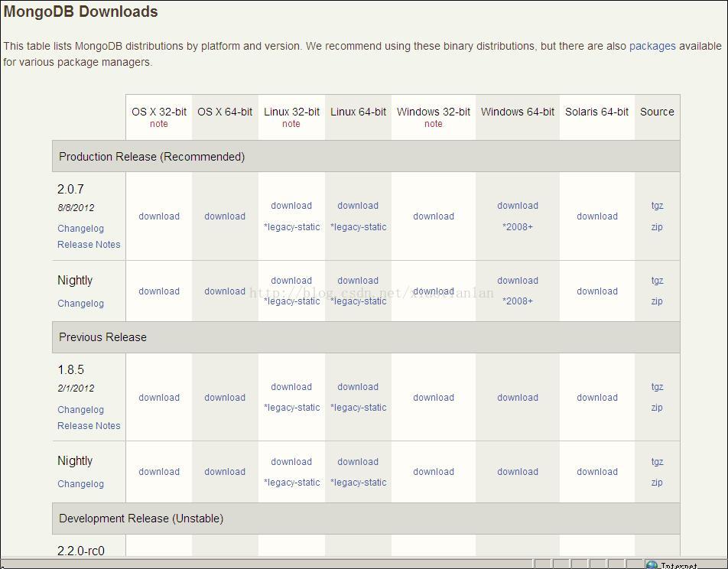Screen dimensions: 728x569
Task: Select the 2/1/2012 release date text
Action: [76, 389]
